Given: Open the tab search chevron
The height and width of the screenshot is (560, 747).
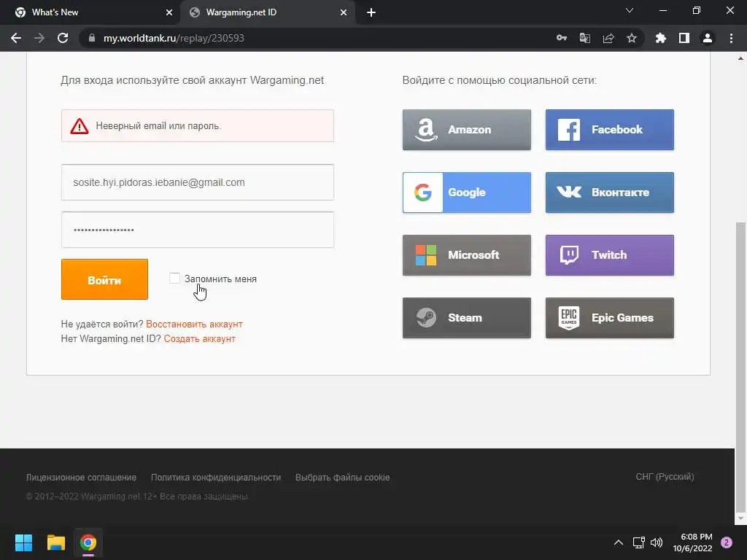Looking at the screenshot, I should (630, 10).
